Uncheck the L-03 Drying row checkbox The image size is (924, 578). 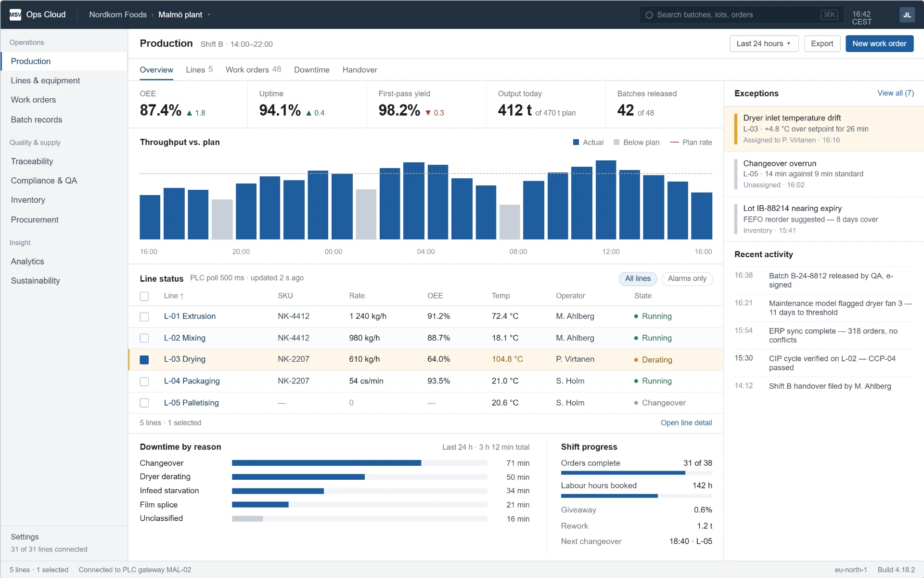pyautogui.click(x=144, y=360)
